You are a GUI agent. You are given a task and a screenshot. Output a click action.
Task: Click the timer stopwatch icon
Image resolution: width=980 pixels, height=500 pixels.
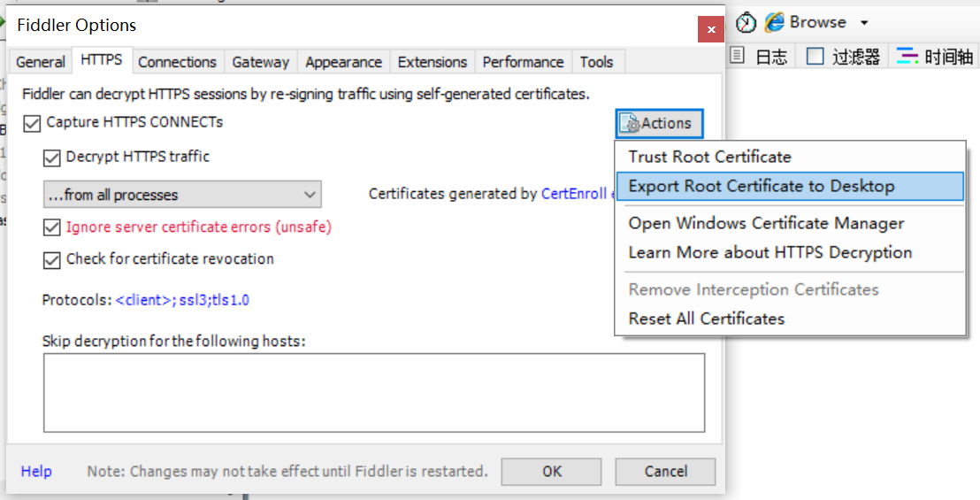(x=747, y=22)
